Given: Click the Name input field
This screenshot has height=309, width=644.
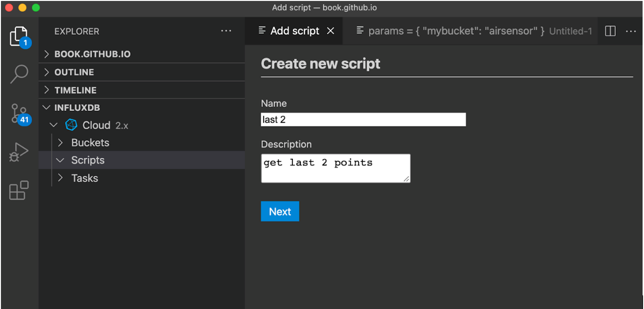Looking at the screenshot, I should [x=363, y=119].
